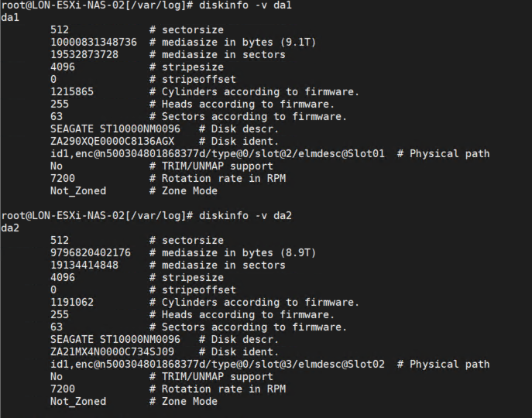Click da2 rotation rate 7200 value
532x418 pixels.
pos(63,389)
